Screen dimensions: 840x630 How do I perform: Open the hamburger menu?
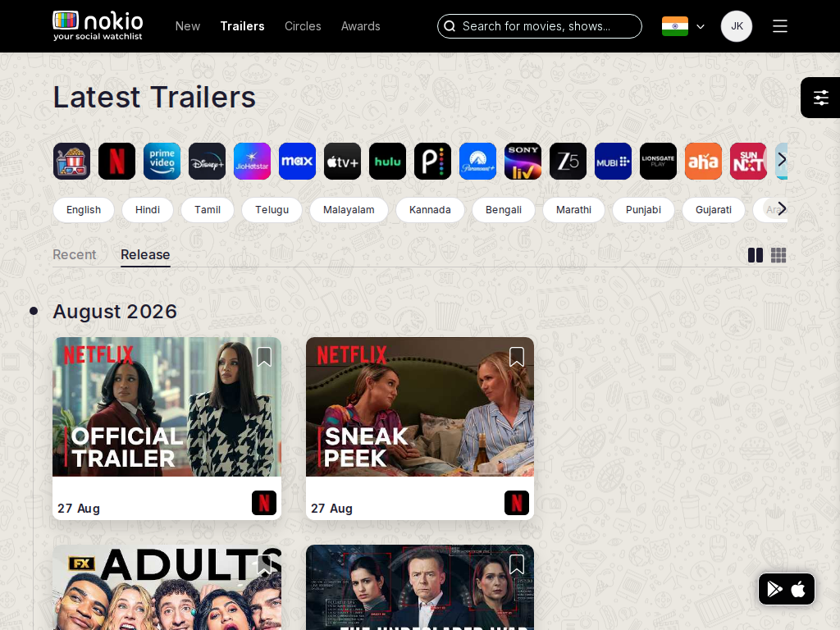tap(780, 26)
